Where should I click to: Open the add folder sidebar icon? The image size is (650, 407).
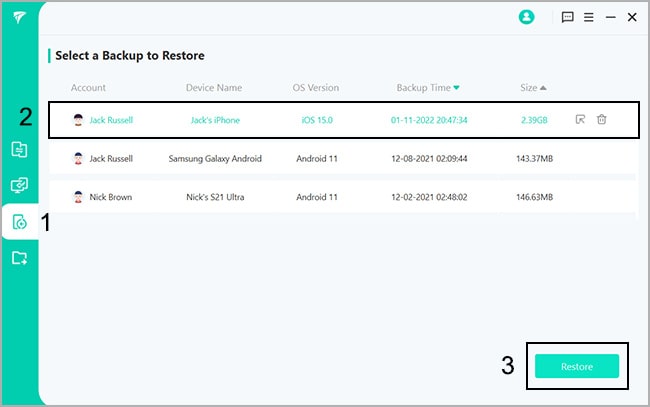tap(19, 258)
